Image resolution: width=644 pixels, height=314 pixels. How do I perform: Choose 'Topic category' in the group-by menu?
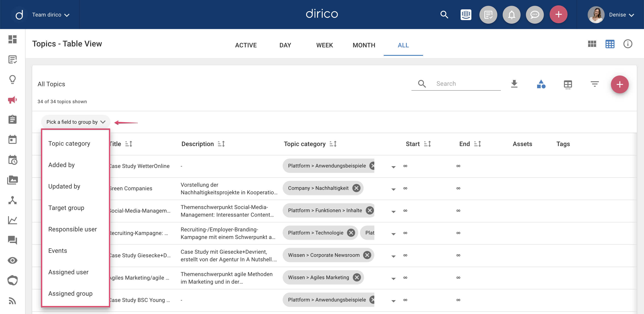pyautogui.click(x=76, y=144)
